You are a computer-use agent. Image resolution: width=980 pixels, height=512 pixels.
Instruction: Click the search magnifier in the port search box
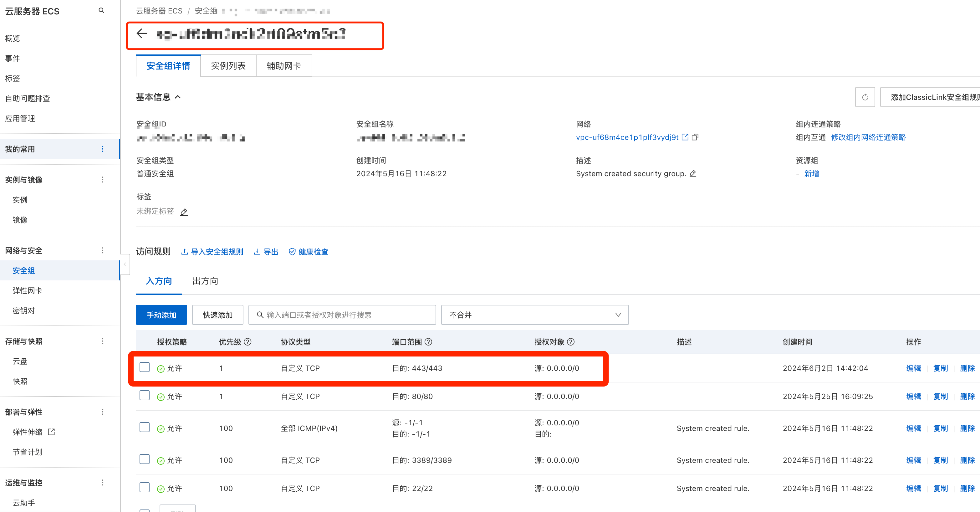[260, 315]
